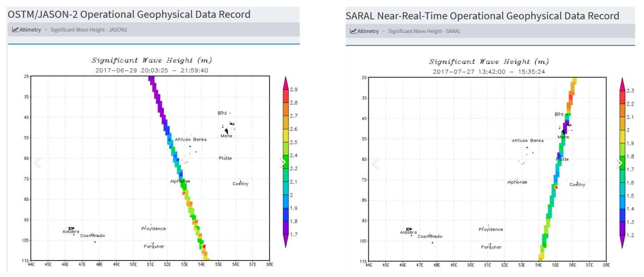Click the 'Alphonse' label on SARAL map

(x=518, y=182)
